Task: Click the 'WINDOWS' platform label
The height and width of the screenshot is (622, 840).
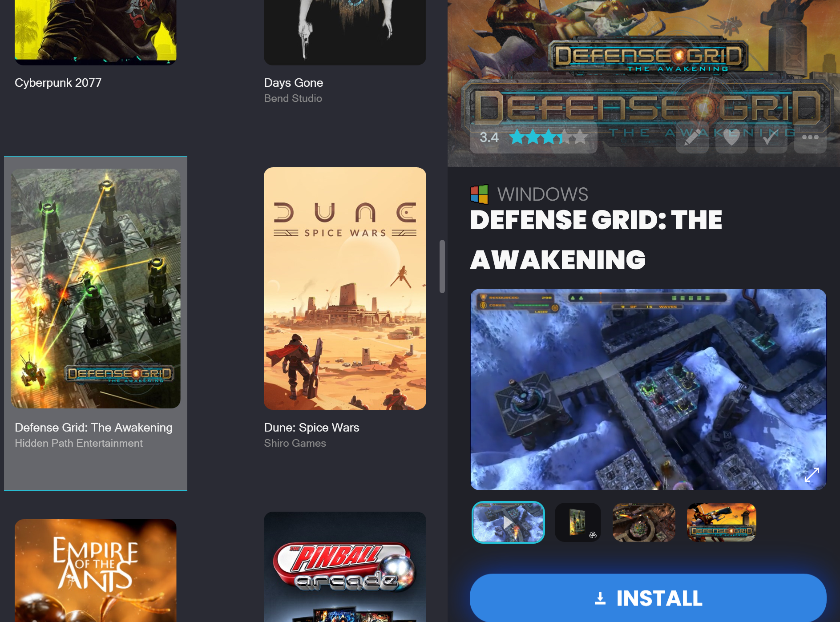Action: [543, 194]
